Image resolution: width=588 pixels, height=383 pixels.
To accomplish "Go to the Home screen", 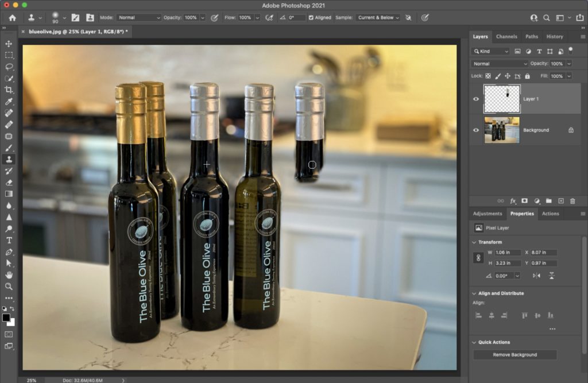I will (13, 18).
